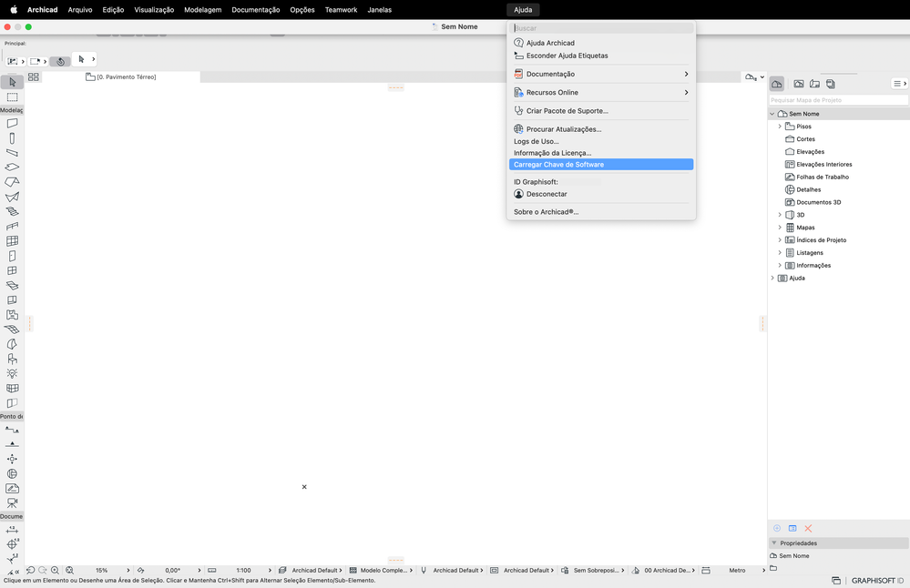This screenshot has height=588, width=910.
Task: Open the Modelagem menu
Action: [x=202, y=10]
